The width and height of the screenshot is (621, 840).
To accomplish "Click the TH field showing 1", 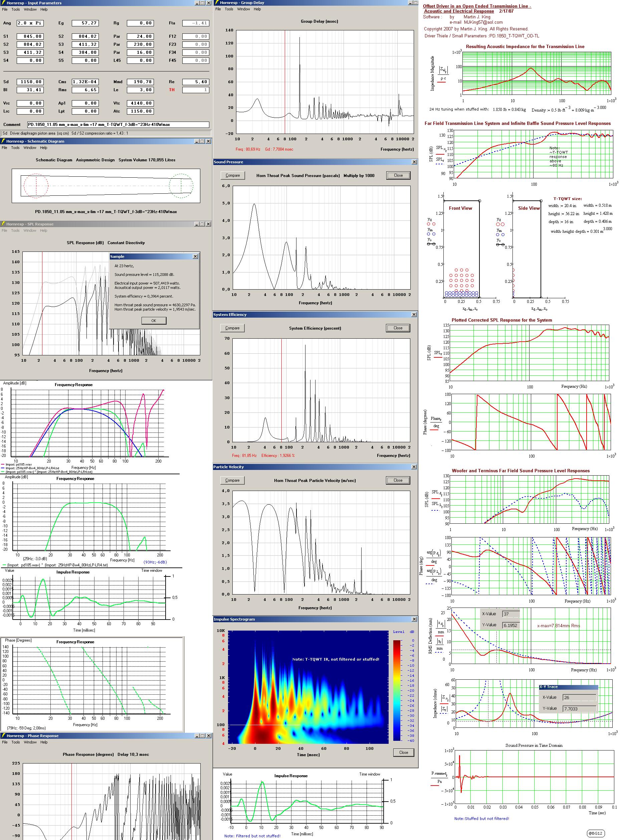I will (x=196, y=90).
